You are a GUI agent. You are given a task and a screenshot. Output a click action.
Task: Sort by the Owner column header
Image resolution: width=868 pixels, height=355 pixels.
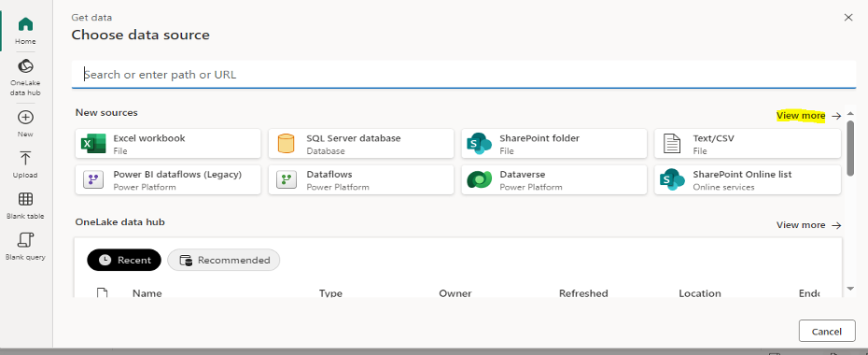(455, 293)
